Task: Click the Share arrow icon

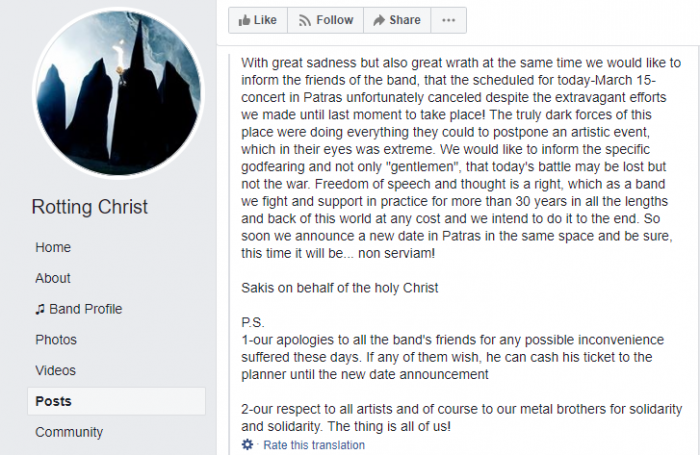Action: pyautogui.click(x=379, y=20)
